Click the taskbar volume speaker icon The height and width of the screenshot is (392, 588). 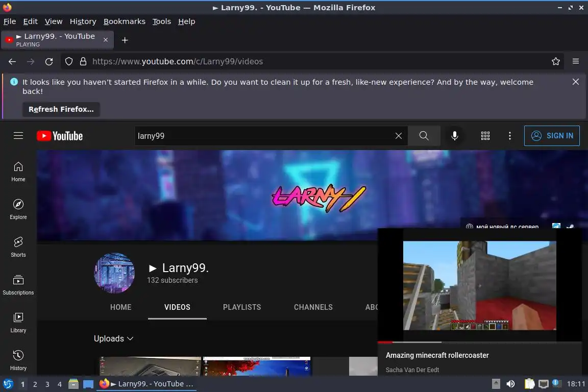510,384
